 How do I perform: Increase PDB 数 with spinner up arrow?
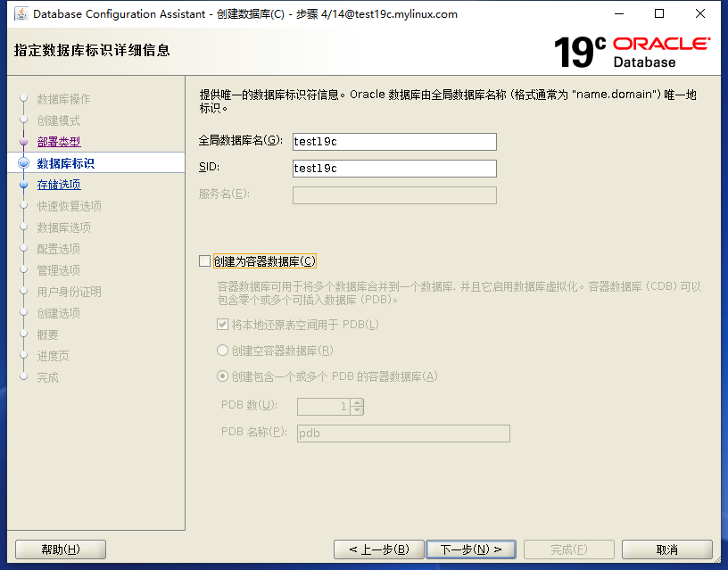coord(357,403)
